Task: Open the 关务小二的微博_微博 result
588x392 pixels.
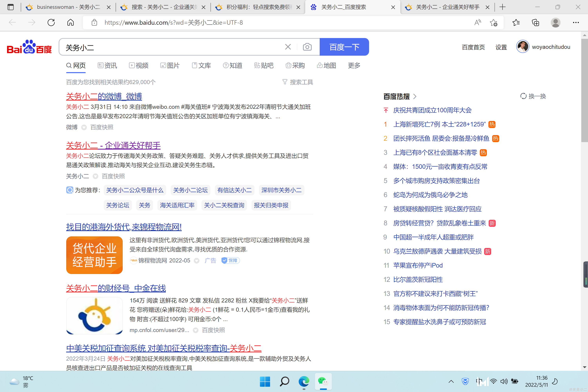Action: [104, 96]
